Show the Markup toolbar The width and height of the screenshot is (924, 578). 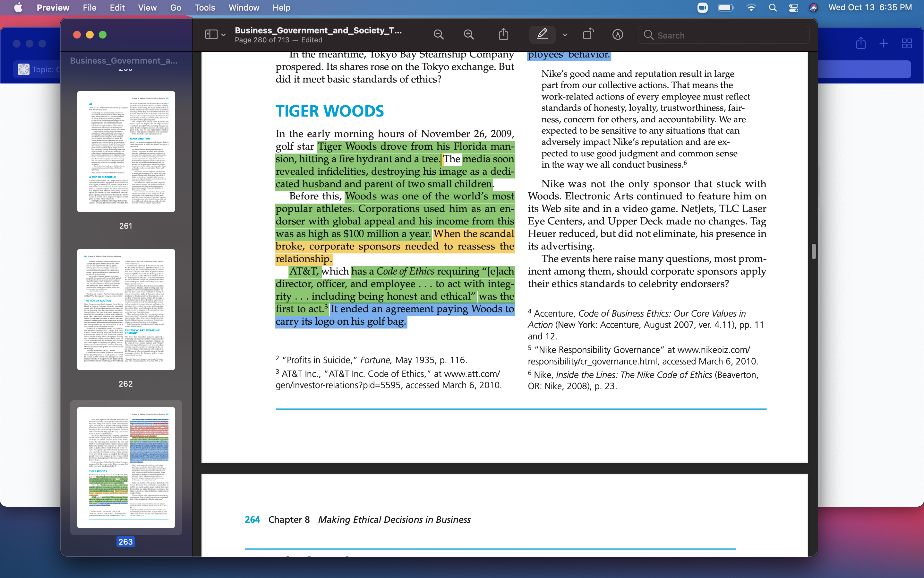tap(617, 35)
